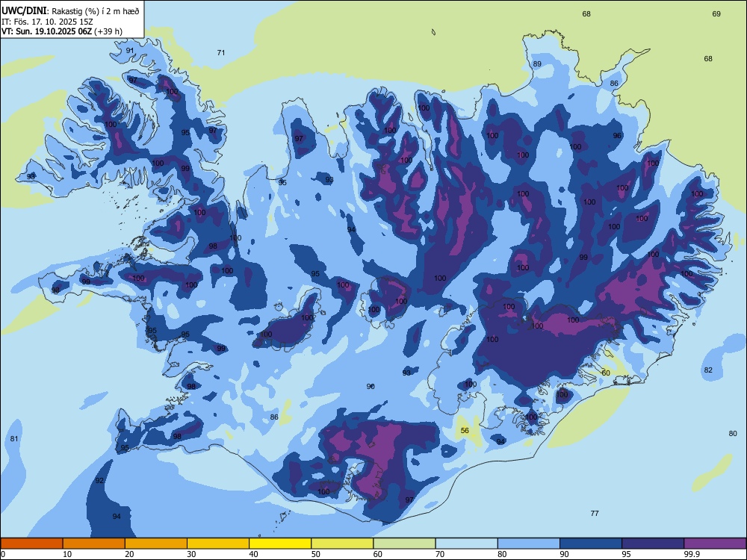Screen dimensions: 747x560
Task: Click the '56' humidity value on yellow patch
Action: point(465,431)
